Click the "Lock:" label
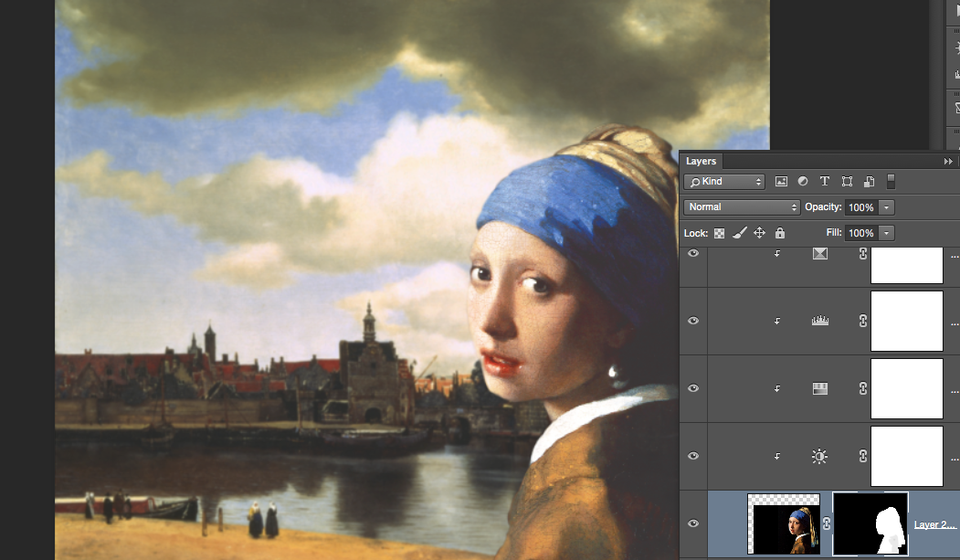960x560 pixels. click(696, 233)
